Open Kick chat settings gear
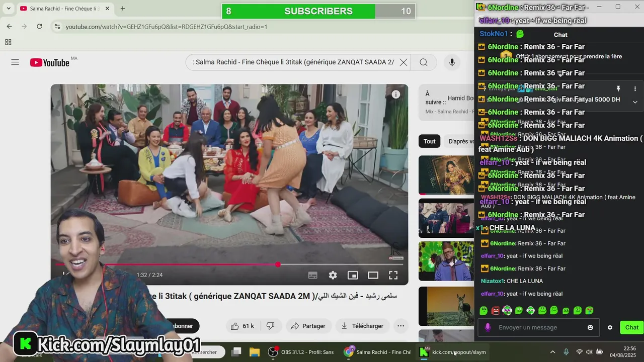Screen dimensions: 644x362 coord(610,327)
